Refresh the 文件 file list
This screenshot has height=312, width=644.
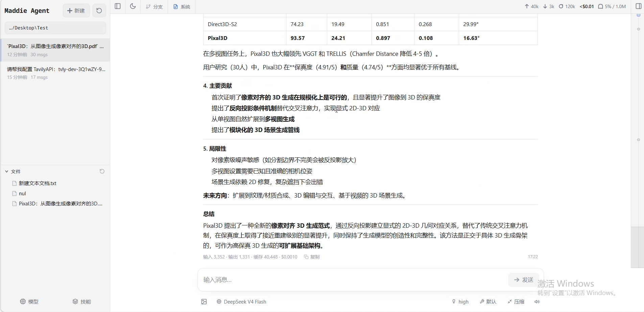pos(102,171)
